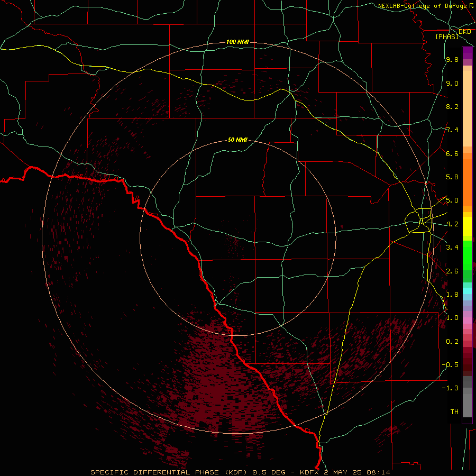Viewport: 476px width, 476px height.
Task: Click the 100 NMI range ring label
Action: tap(237, 42)
